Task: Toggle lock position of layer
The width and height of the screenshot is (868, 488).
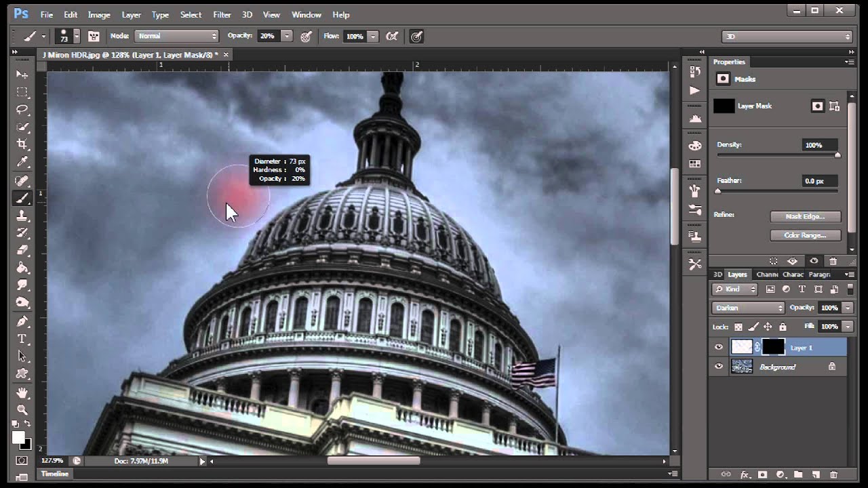Action: coord(768,327)
